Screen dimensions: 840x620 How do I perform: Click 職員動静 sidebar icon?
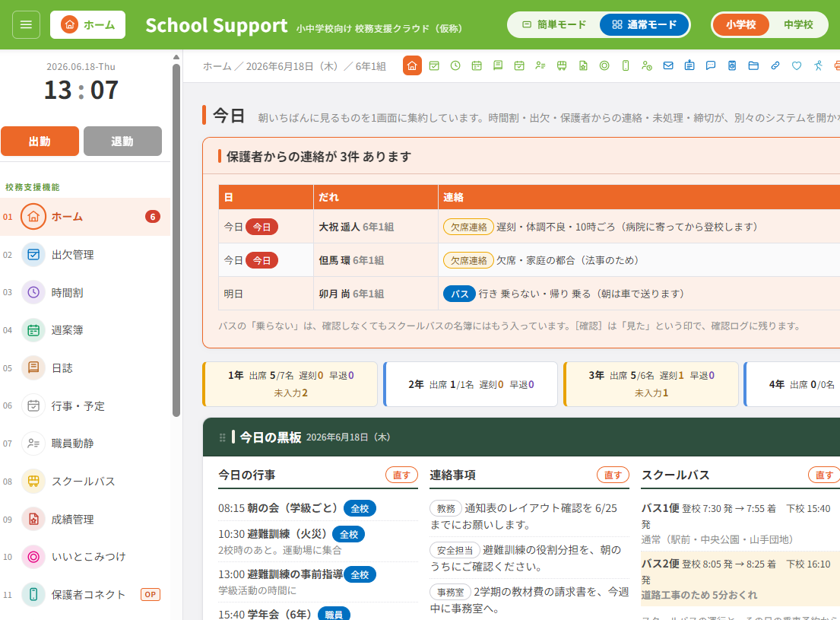pyautogui.click(x=33, y=444)
